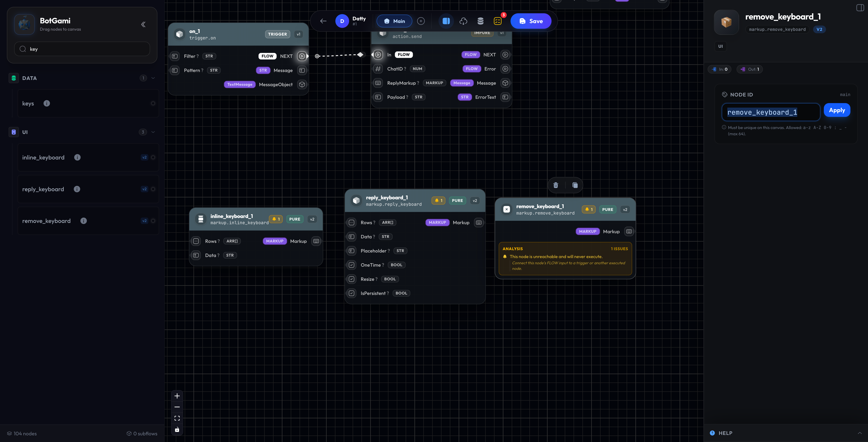Collapse the BotGami sidebar
Image resolution: width=868 pixels, height=442 pixels.
click(143, 24)
